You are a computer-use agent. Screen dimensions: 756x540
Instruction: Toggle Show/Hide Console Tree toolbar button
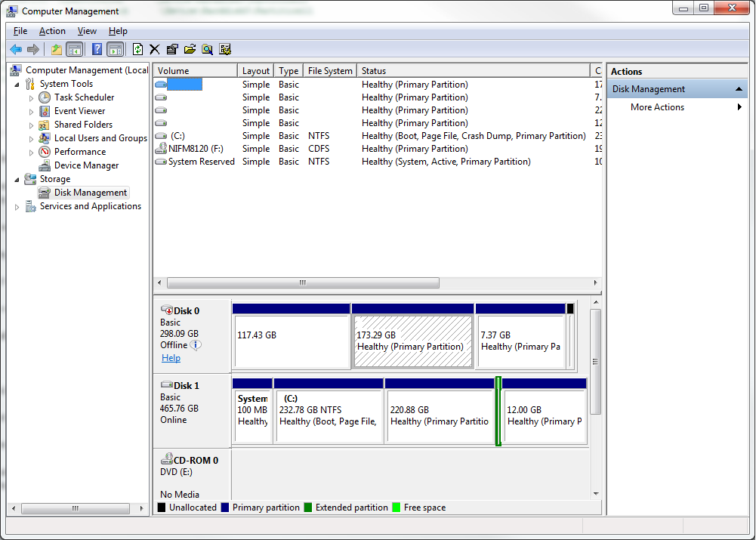point(74,49)
